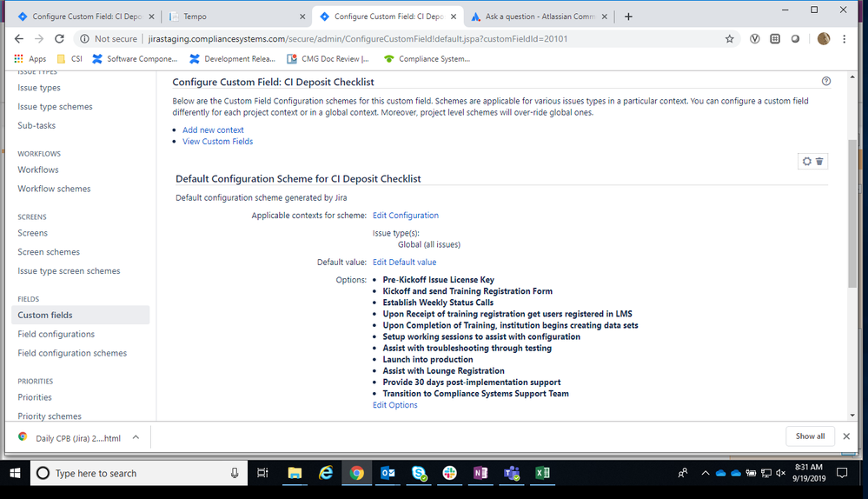
Task: Open the Development Relea... bookmark
Action: point(232,59)
